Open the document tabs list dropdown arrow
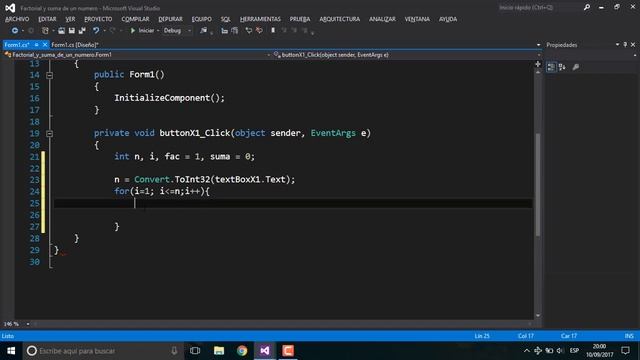 [538, 45]
